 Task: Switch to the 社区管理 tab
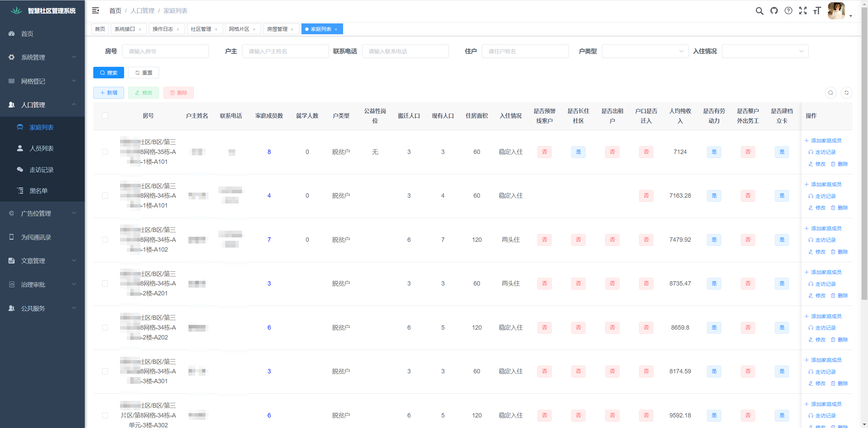(x=201, y=29)
